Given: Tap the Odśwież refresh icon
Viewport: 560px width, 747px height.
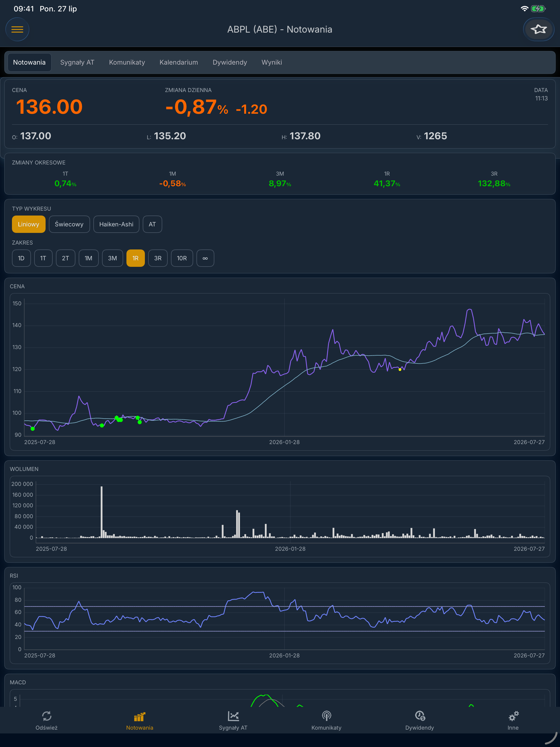Looking at the screenshot, I should point(47,716).
